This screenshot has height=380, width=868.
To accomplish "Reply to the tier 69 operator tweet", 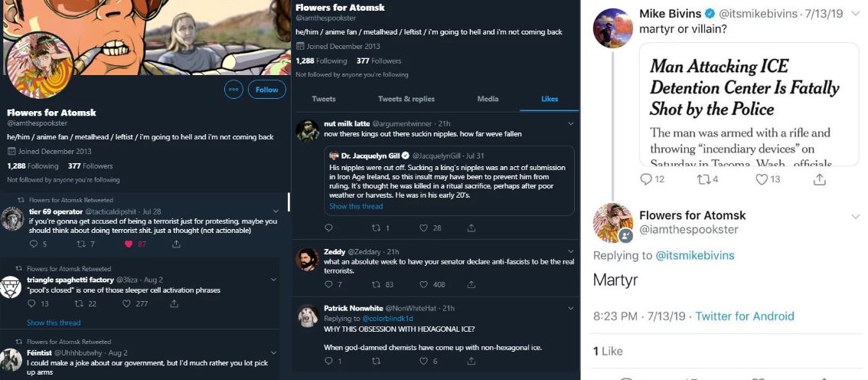I will (x=33, y=244).
